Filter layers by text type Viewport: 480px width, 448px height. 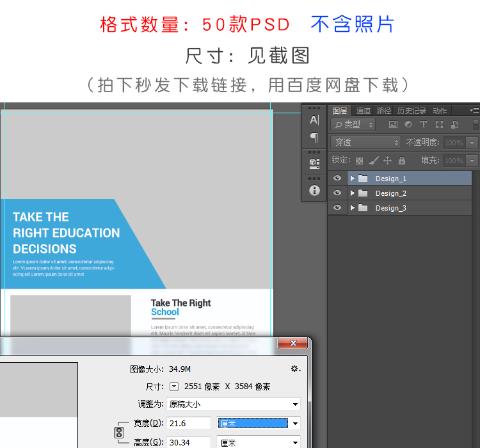(424, 125)
